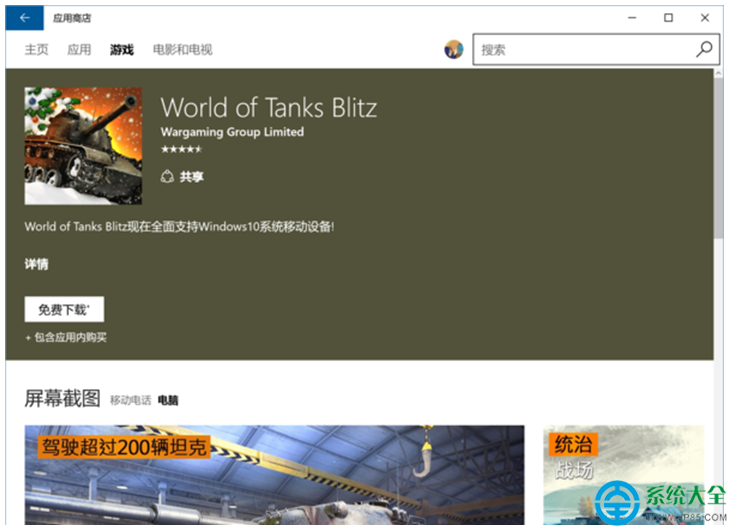Click the back arrow button

tap(24, 18)
